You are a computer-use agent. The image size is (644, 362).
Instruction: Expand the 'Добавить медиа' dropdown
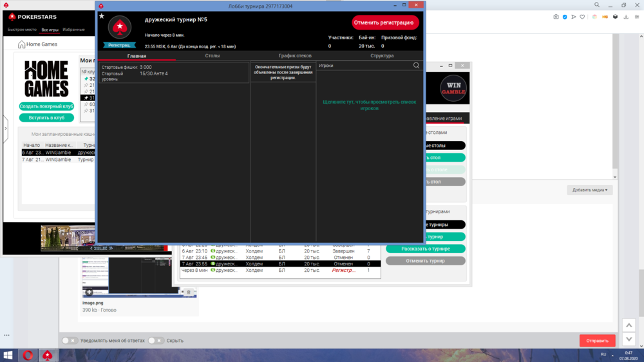[x=590, y=190]
